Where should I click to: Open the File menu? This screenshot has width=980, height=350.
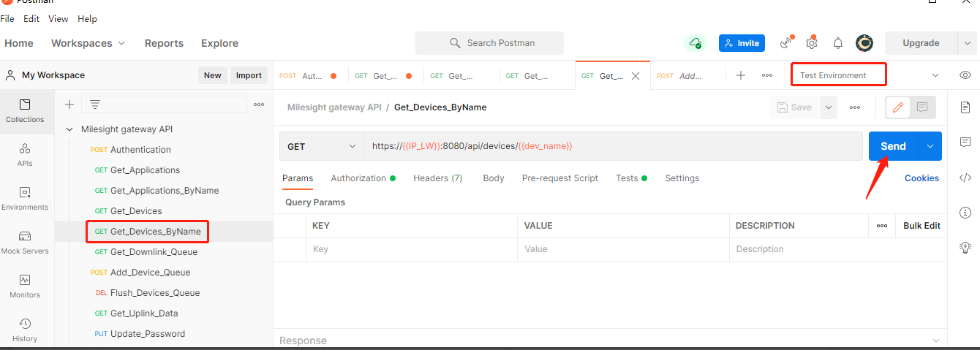pyautogui.click(x=7, y=19)
